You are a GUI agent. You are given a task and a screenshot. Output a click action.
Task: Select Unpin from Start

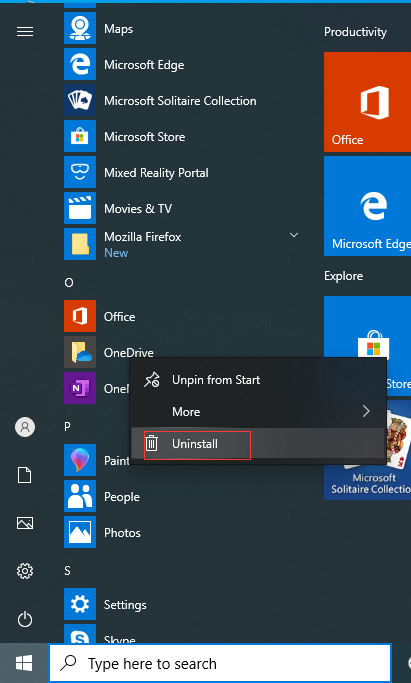tap(259, 380)
